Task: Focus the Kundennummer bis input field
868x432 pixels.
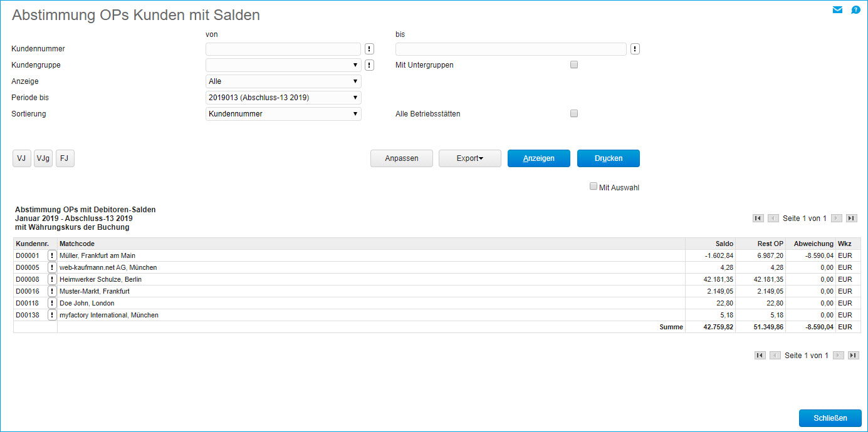Action: (511, 49)
